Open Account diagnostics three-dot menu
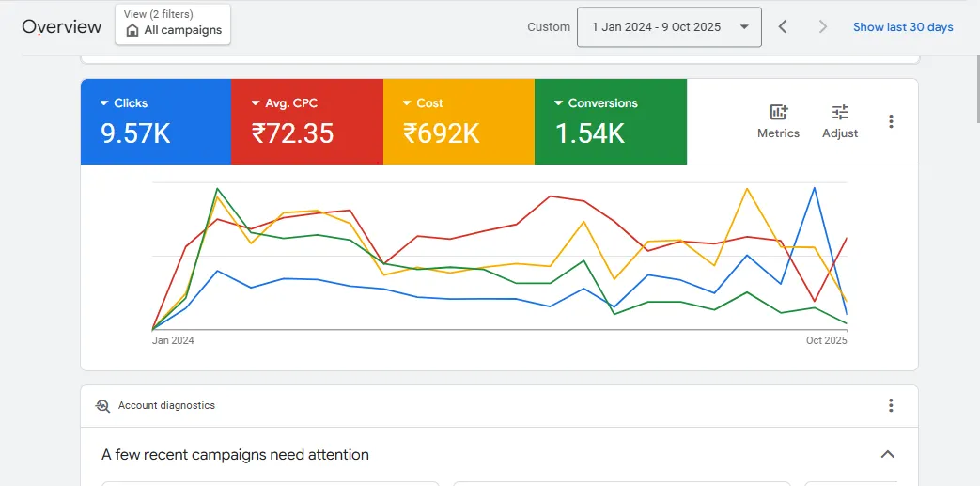This screenshot has height=486, width=980. [891, 405]
